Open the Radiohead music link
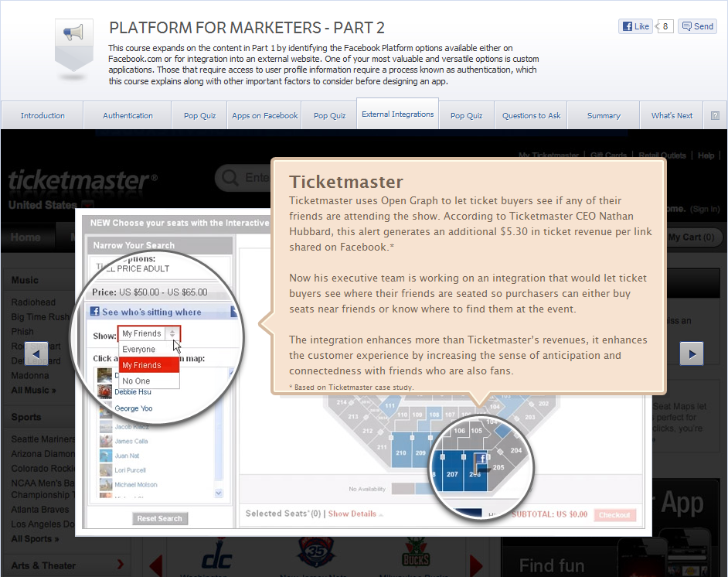This screenshot has height=577, width=728. pos(33,302)
